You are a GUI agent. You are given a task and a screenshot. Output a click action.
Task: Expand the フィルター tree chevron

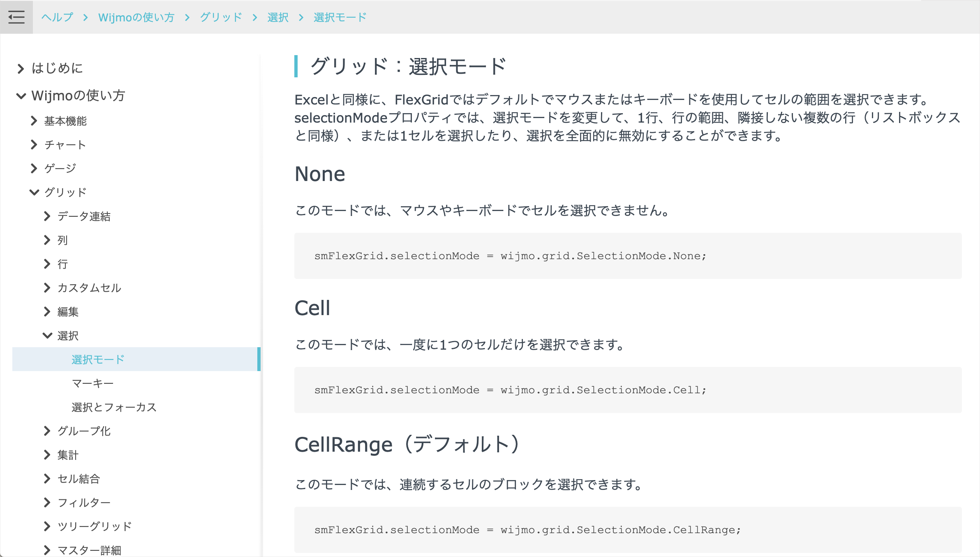tap(47, 502)
